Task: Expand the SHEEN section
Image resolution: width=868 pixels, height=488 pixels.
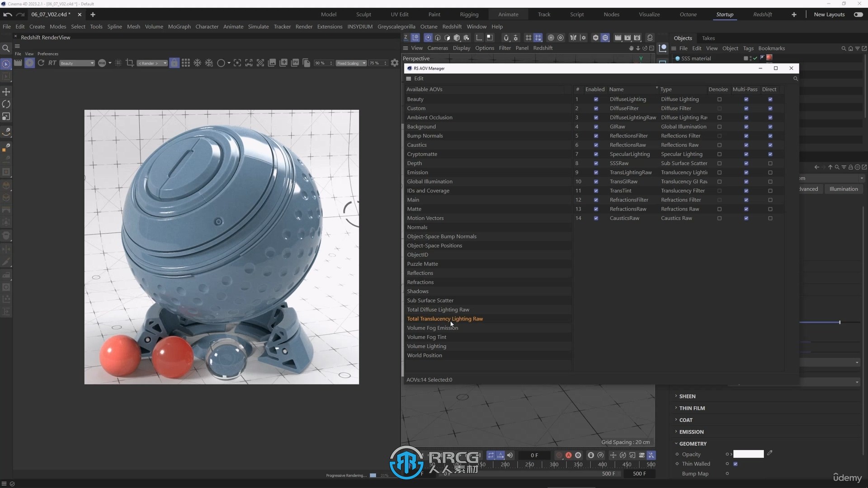Action: coord(687,396)
